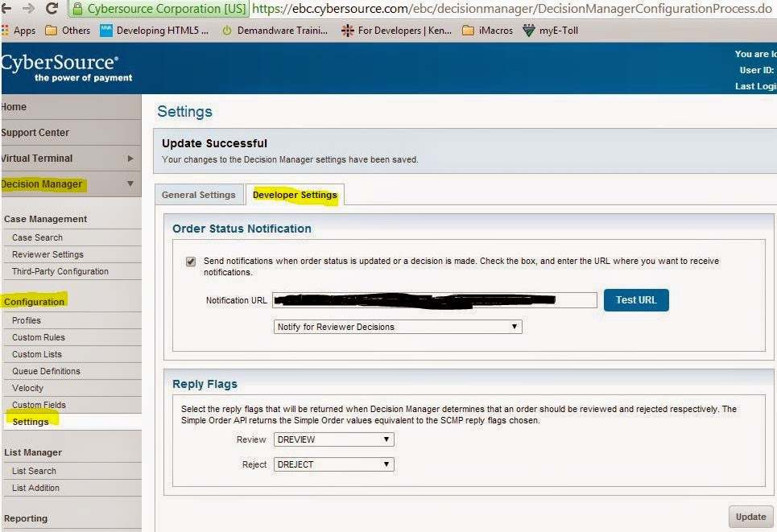Uncheck the Send notifications checkbox
This screenshot has height=532, width=777.
(191, 261)
